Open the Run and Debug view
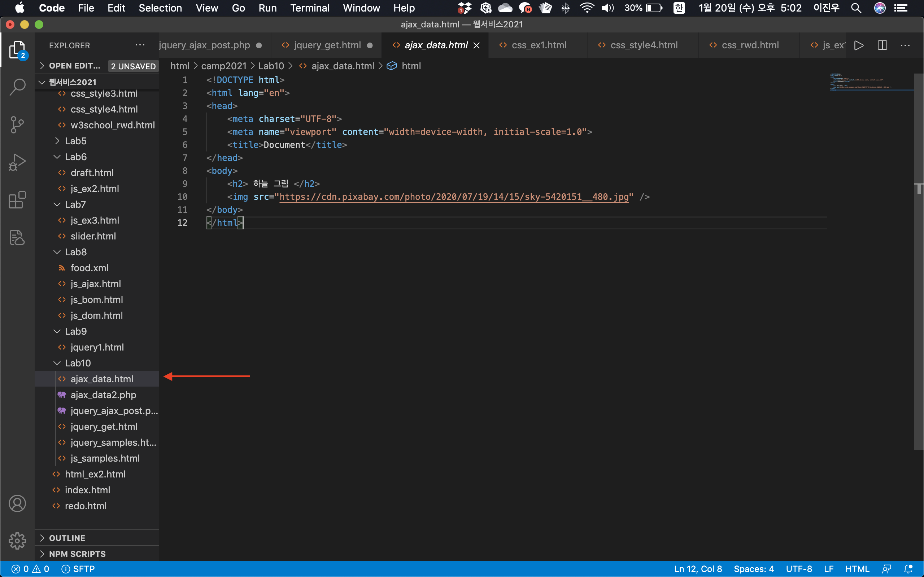 [x=17, y=162]
